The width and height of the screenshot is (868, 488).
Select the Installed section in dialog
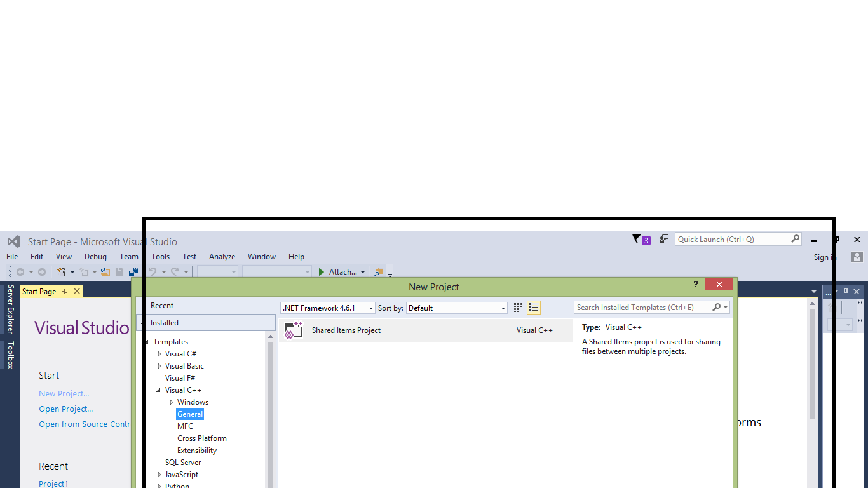pyautogui.click(x=206, y=323)
